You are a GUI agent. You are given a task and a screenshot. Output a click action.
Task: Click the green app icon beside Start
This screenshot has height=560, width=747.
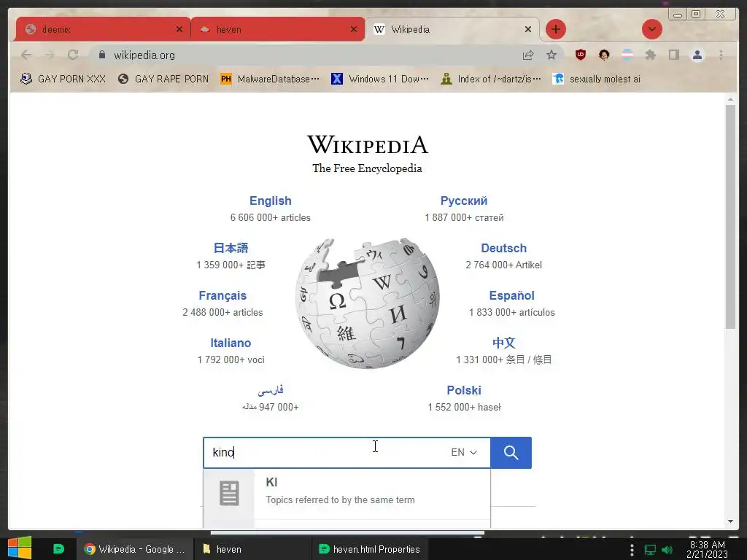[x=58, y=549]
